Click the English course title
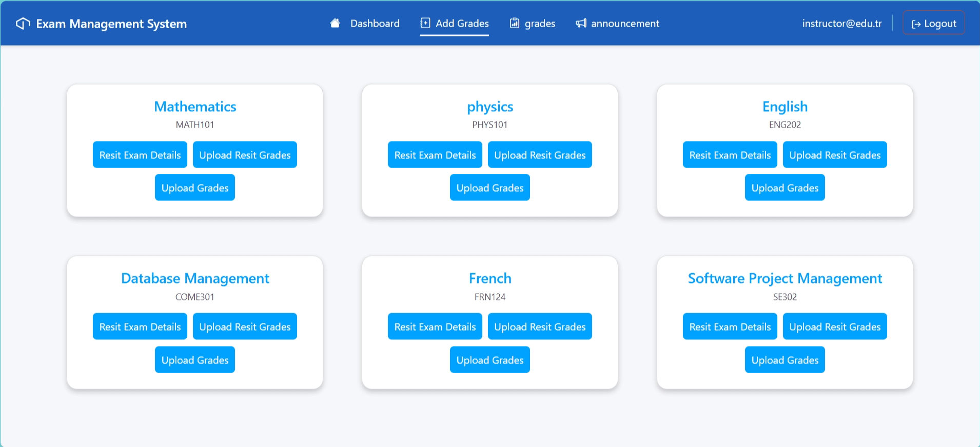The image size is (980, 447). 785,107
